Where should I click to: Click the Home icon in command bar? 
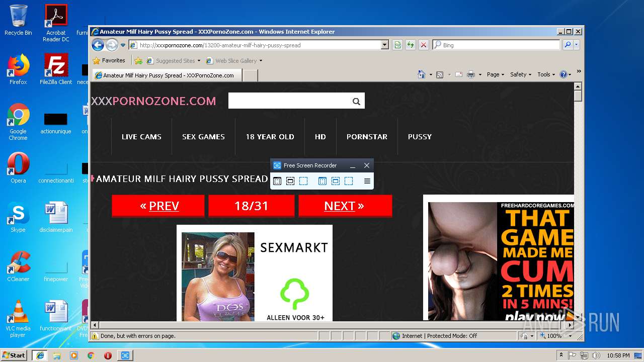(x=422, y=74)
